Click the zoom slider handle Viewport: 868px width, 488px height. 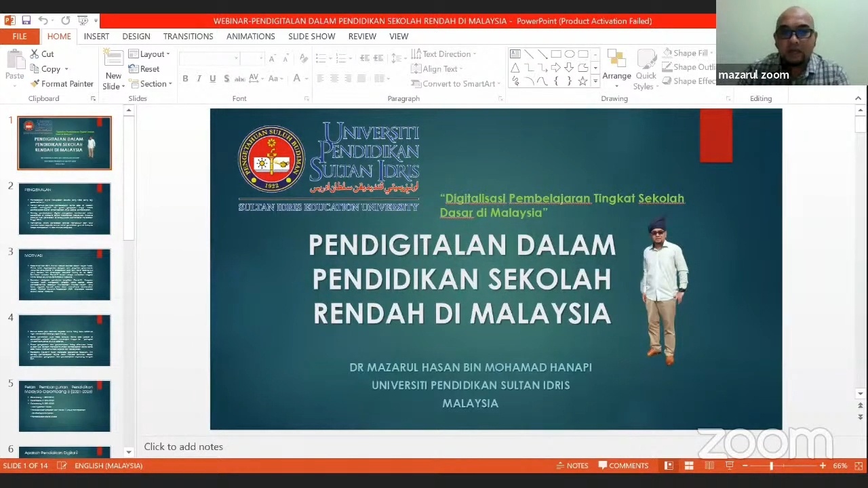[771, 466]
